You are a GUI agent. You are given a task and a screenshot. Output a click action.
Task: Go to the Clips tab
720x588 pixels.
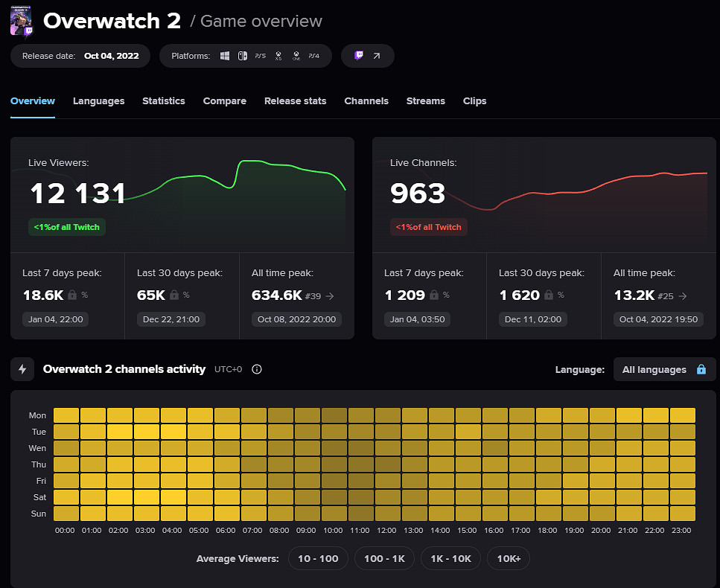474,101
